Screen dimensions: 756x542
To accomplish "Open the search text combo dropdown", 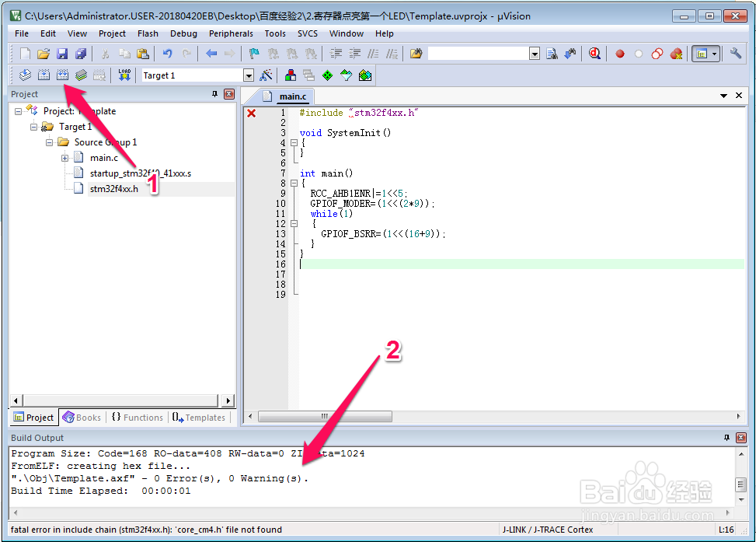I will [x=535, y=54].
